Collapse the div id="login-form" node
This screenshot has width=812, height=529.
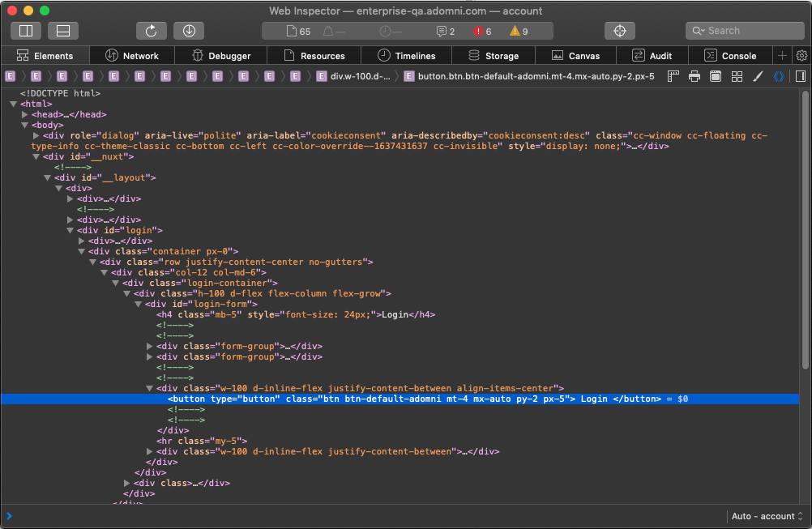139,304
